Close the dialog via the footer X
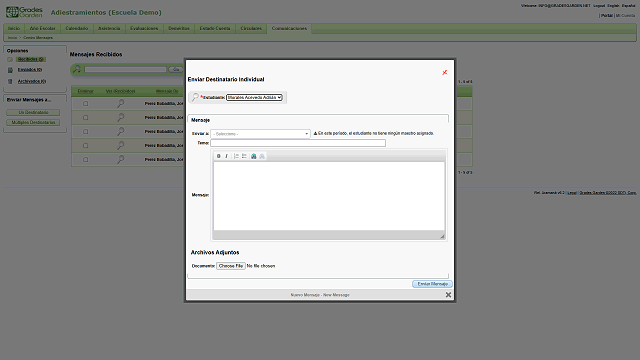 (x=448, y=295)
